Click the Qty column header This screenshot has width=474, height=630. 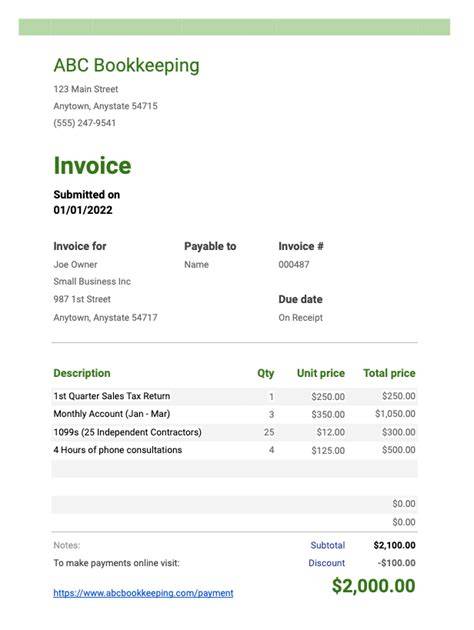266,373
